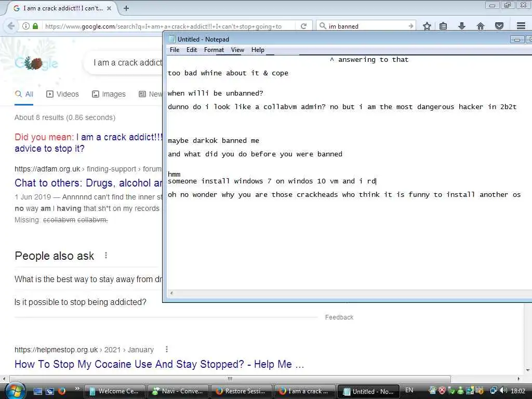The height and width of the screenshot is (399, 532).
Task: Click the Firefox back arrow button
Action: point(11,26)
